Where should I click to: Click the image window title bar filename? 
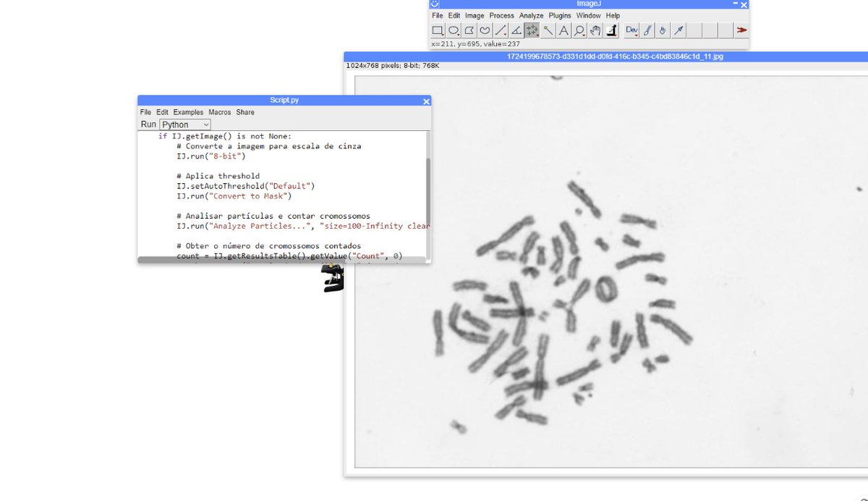615,56
